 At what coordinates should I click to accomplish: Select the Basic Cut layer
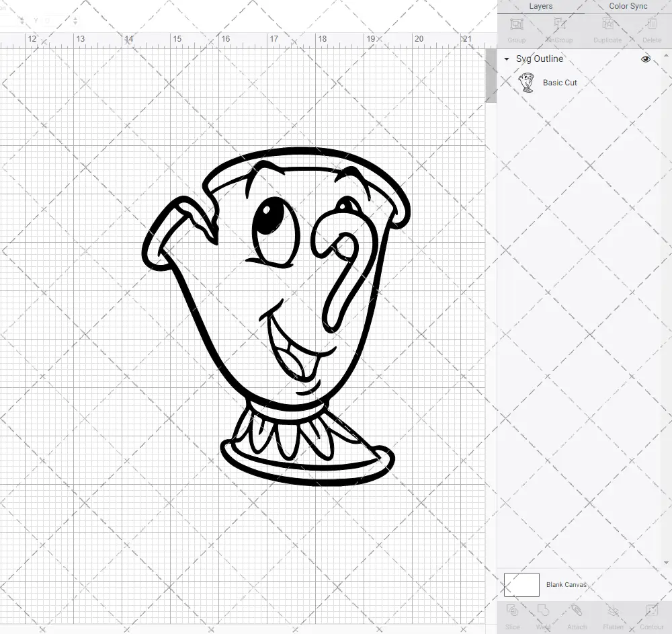click(x=560, y=82)
